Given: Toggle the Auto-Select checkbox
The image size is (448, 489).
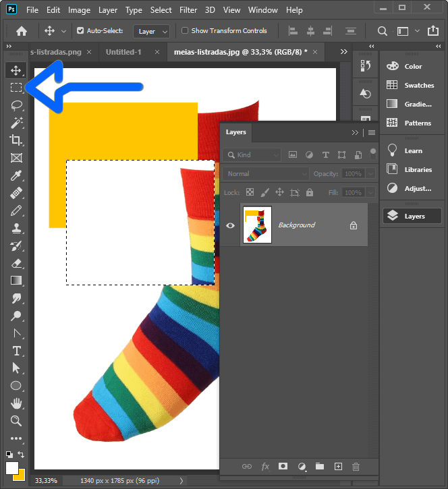Looking at the screenshot, I should 80,30.
